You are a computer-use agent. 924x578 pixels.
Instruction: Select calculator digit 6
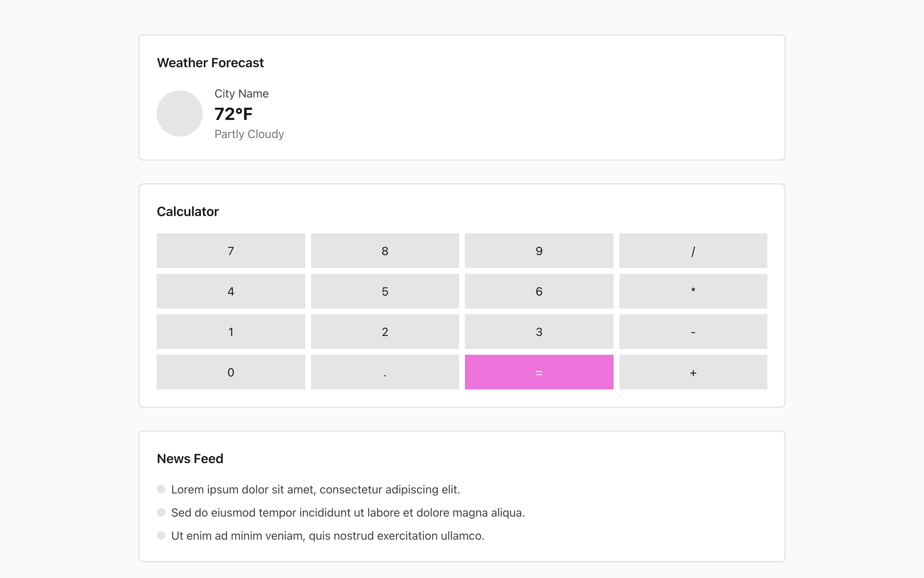click(x=539, y=291)
